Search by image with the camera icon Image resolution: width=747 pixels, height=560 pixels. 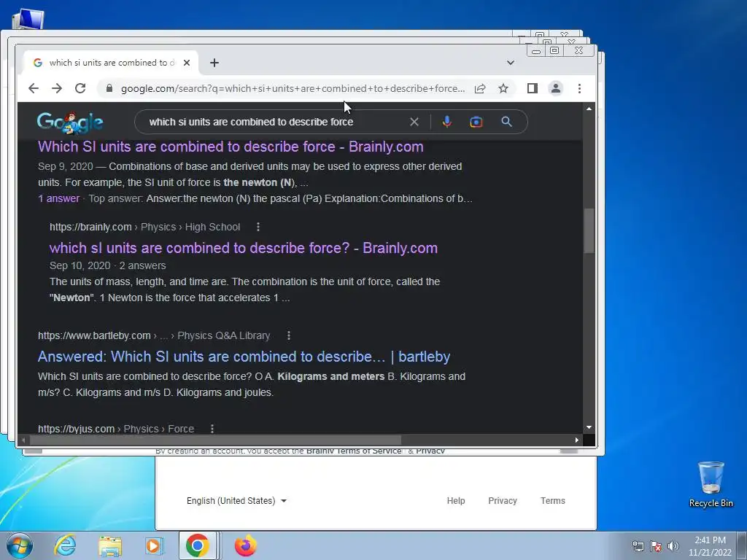476,122
